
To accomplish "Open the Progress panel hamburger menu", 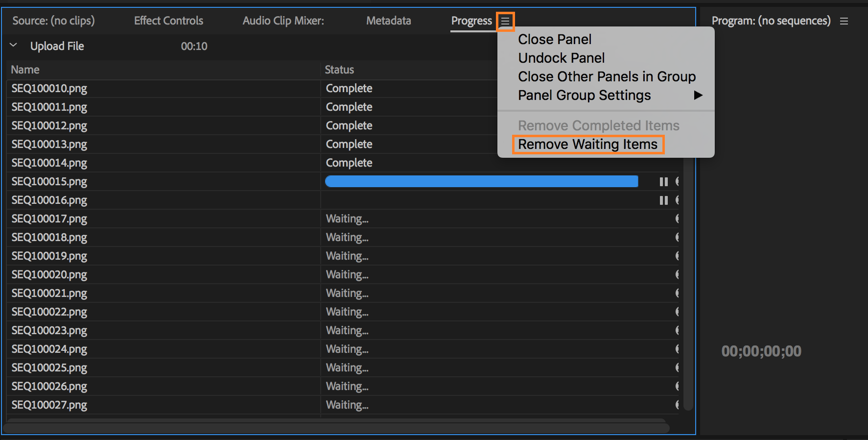I will click(505, 21).
